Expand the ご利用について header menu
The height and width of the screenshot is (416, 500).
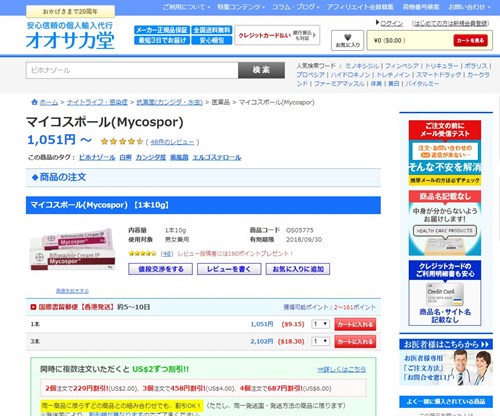(186, 7)
